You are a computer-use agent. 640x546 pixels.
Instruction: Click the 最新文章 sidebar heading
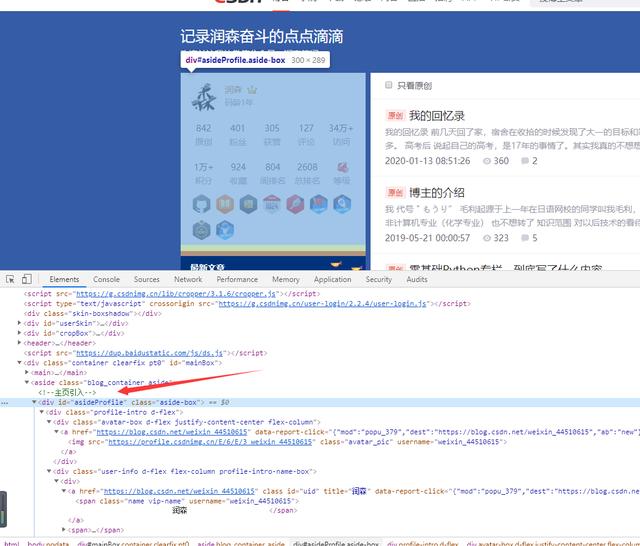[207, 267]
